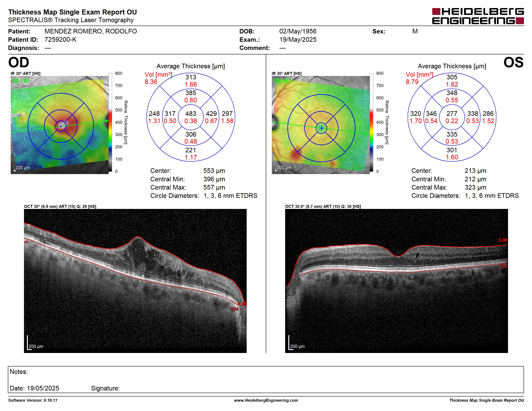This screenshot has width=532, height=411.
Task: Click OS Central Max value '323 µm'
Action: click(x=475, y=188)
